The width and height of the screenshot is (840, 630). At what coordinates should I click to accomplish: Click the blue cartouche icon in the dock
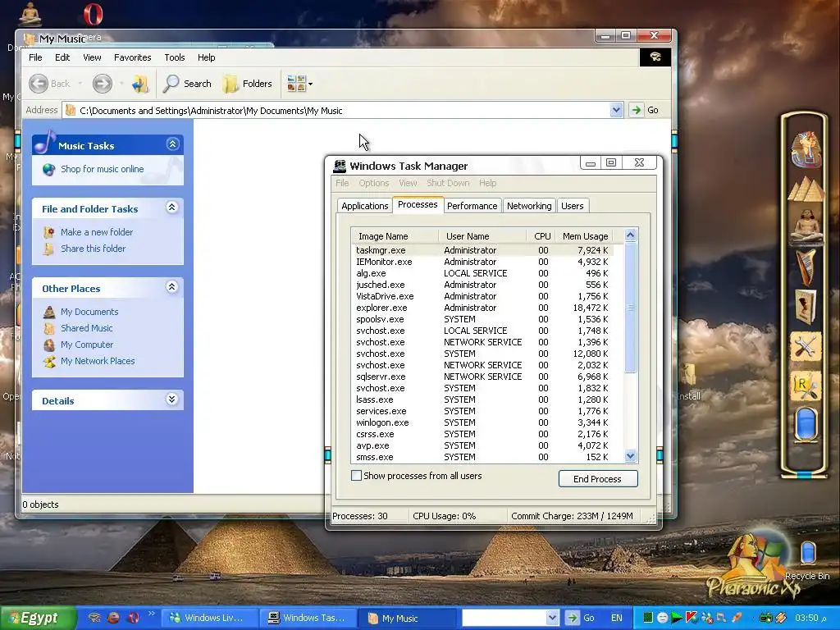click(x=806, y=424)
